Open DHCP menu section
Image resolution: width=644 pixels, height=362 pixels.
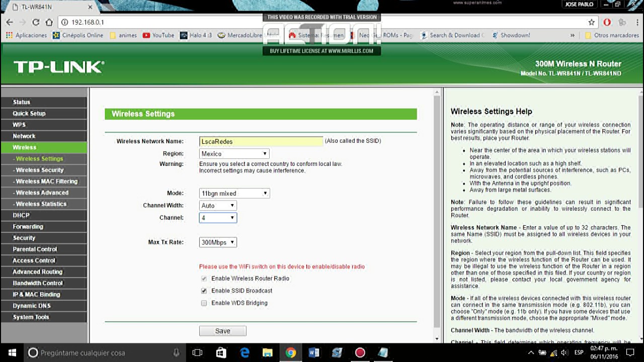point(43,215)
